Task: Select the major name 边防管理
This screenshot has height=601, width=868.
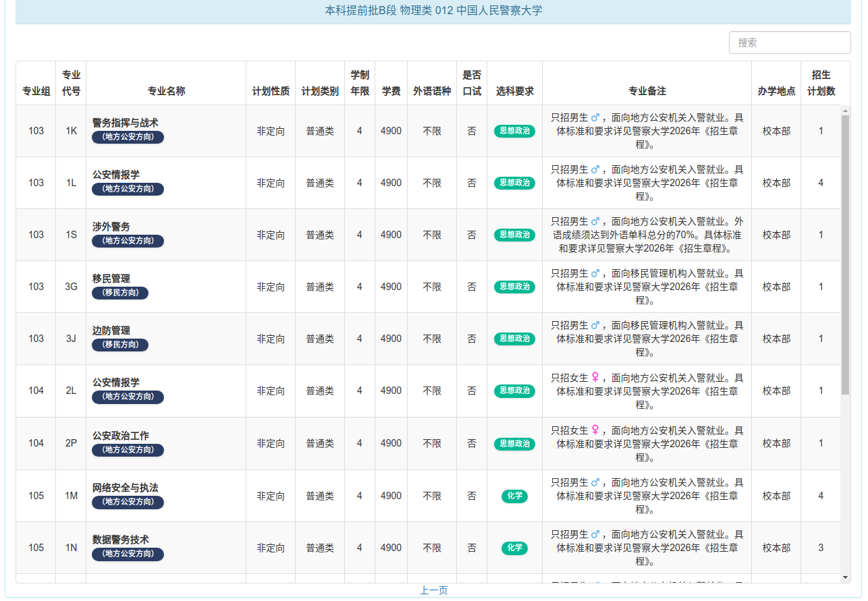Action: click(111, 331)
